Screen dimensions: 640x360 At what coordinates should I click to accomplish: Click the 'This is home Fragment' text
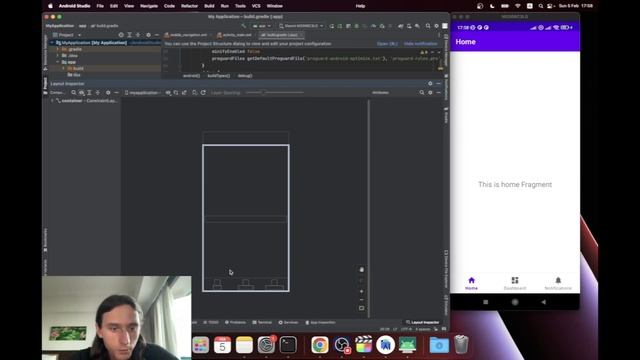click(x=515, y=184)
